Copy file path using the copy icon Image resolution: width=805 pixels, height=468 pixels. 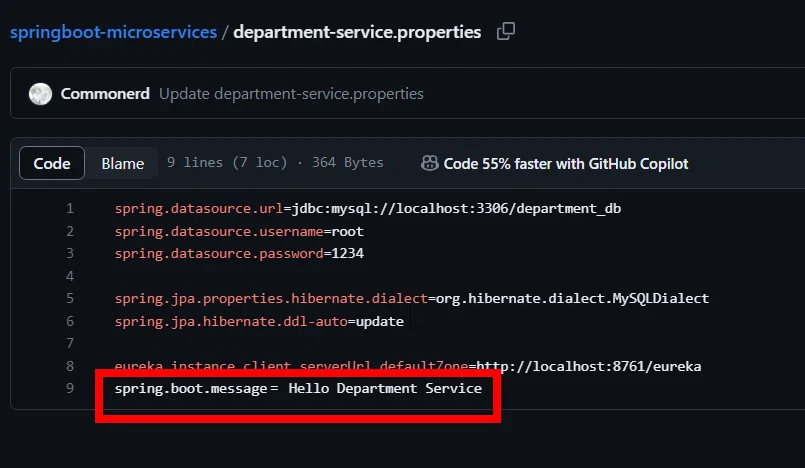click(506, 31)
